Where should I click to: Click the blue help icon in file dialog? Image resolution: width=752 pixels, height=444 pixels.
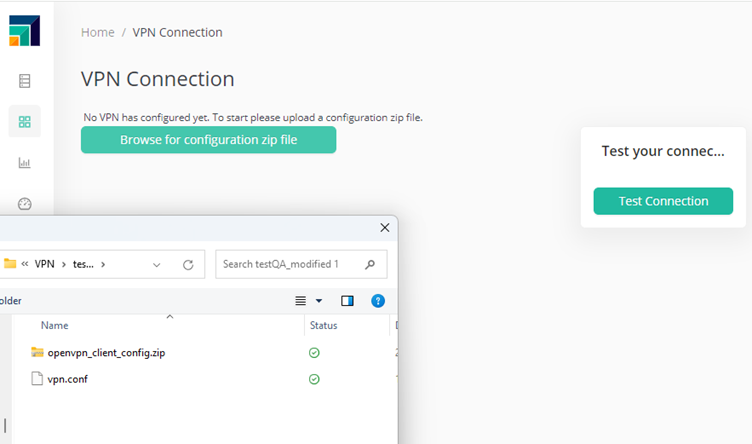(378, 300)
